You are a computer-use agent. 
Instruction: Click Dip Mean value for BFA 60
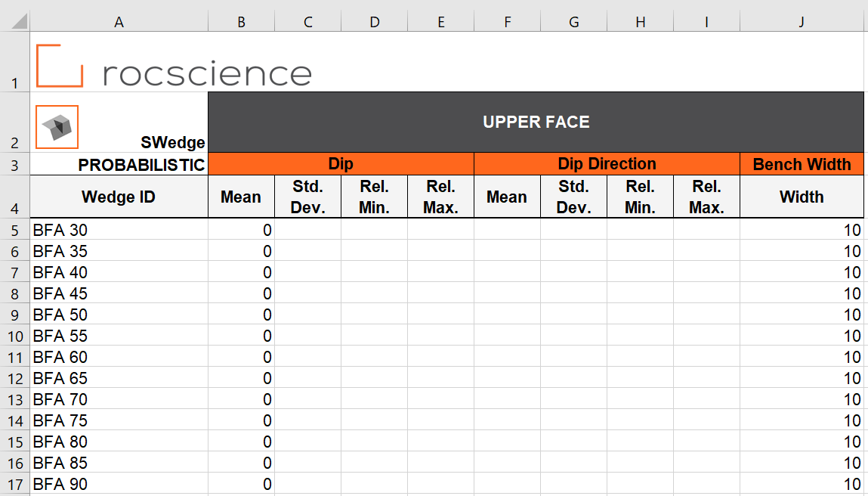click(241, 356)
